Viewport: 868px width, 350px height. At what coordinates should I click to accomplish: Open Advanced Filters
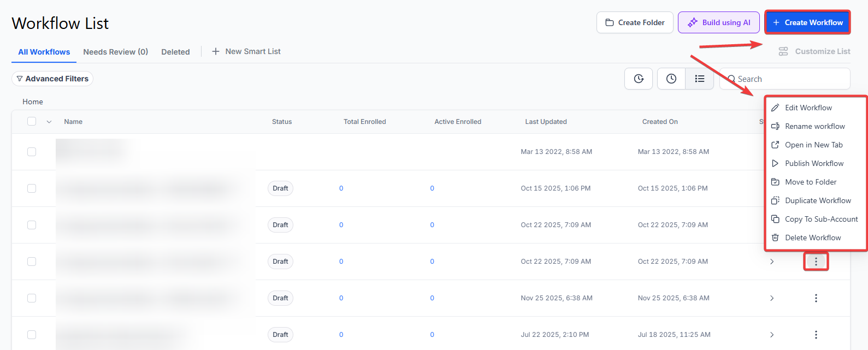click(x=52, y=79)
